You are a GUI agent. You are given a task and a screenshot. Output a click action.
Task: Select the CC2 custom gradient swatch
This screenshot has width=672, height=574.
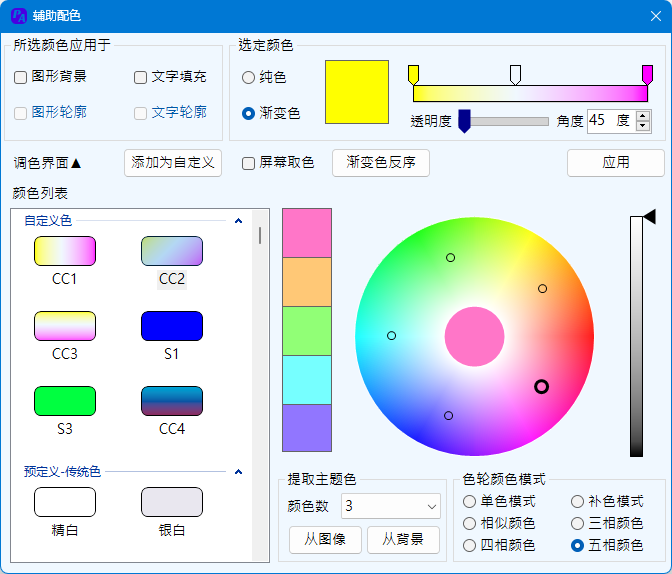coord(172,251)
